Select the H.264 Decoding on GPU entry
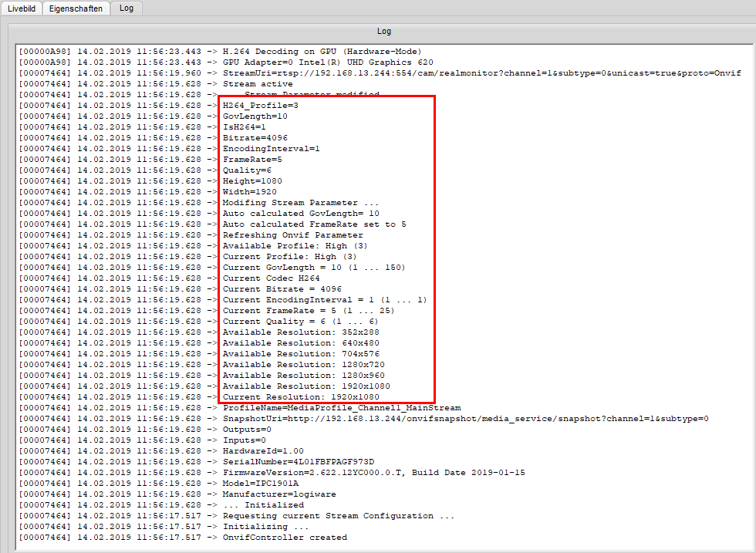The image size is (756, 553). pyautogui.click(x=322, y=52)
